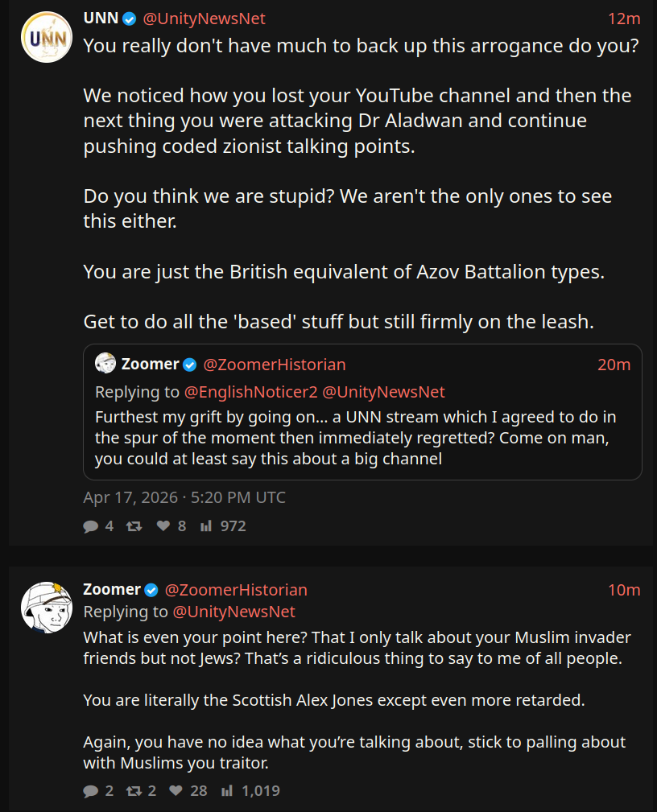Open the @EnglishNoticer2 mention link
This screenshot has height=812, width=657.
click(251, 392)
